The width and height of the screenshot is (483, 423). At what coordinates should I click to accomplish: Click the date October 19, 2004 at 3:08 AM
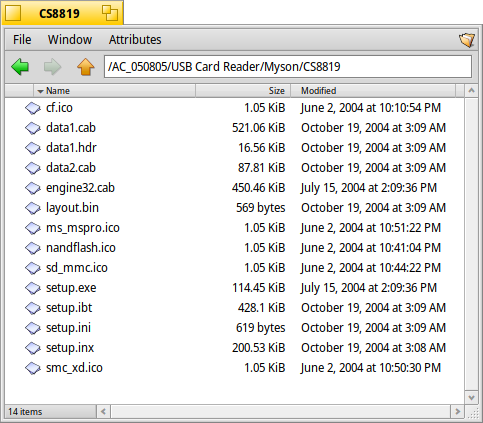click(x=373, y=348)
